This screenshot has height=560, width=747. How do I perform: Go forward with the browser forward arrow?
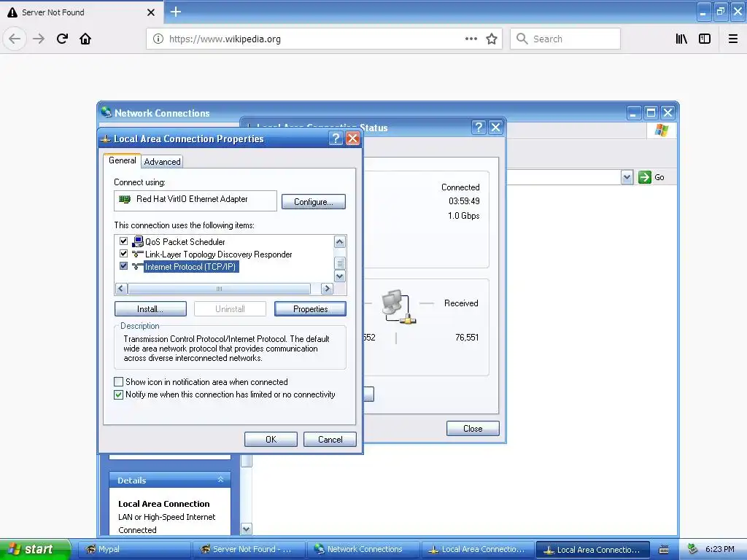(x=39, y=39)
